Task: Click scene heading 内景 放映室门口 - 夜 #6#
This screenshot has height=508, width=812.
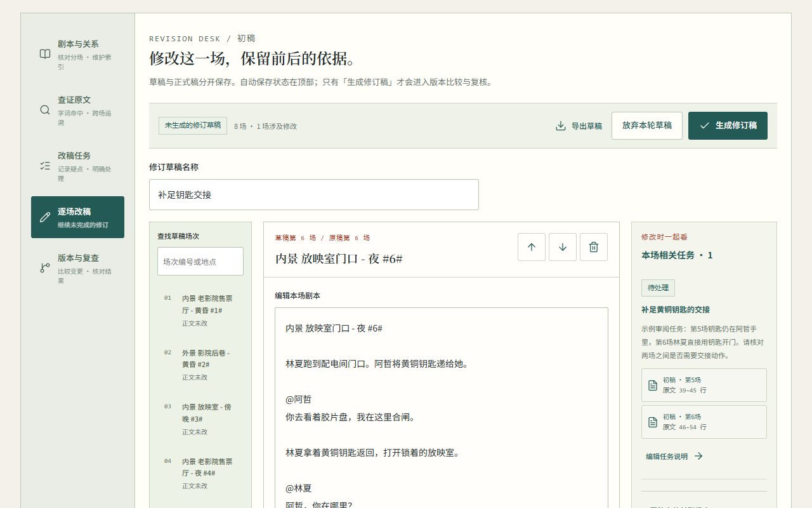Action: click(x=339, y=258)
